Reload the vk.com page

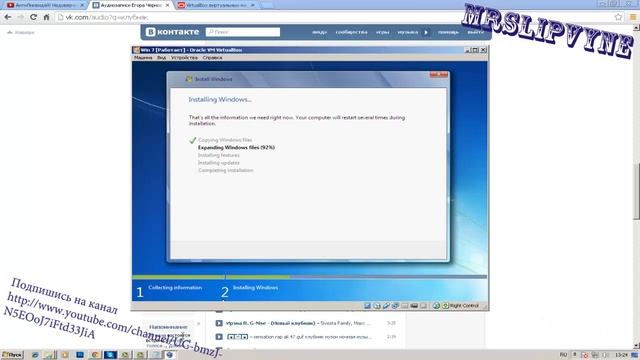pos(33,17)
